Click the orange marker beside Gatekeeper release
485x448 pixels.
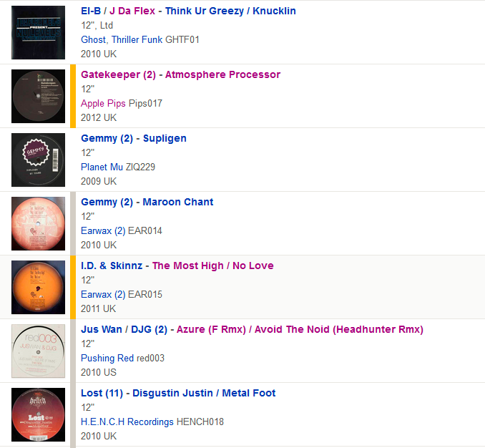(x=73, y=96)
